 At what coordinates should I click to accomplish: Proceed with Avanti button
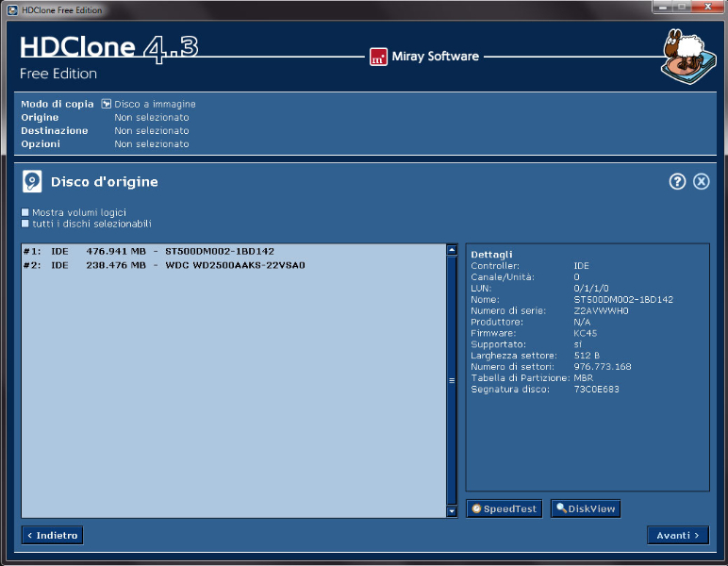[677, 535]
